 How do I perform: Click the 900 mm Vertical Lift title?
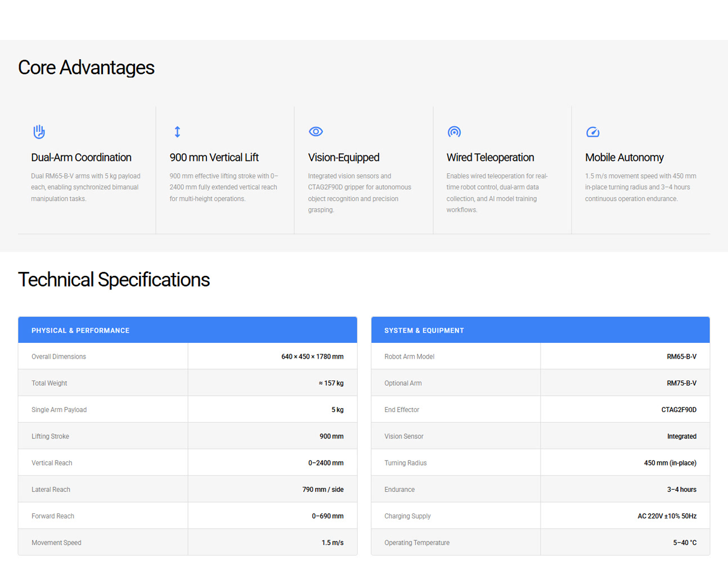214,158
